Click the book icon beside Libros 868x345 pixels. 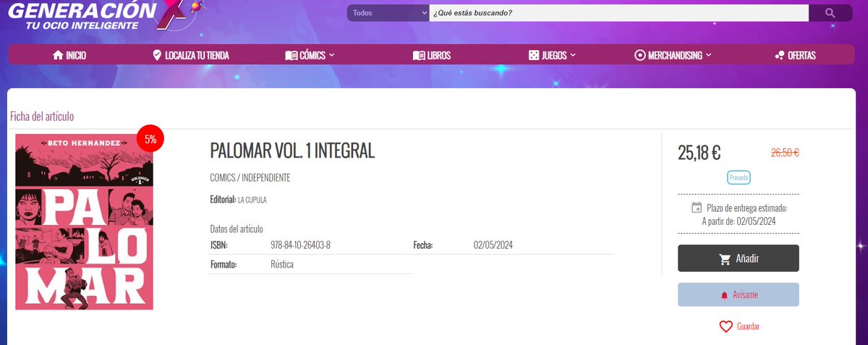click(x=418, y=55)
